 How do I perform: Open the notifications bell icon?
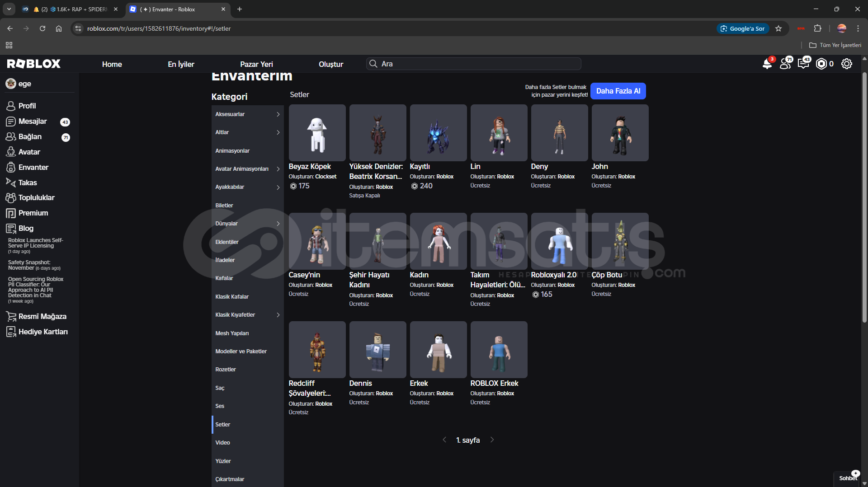[x=767, y=64]
